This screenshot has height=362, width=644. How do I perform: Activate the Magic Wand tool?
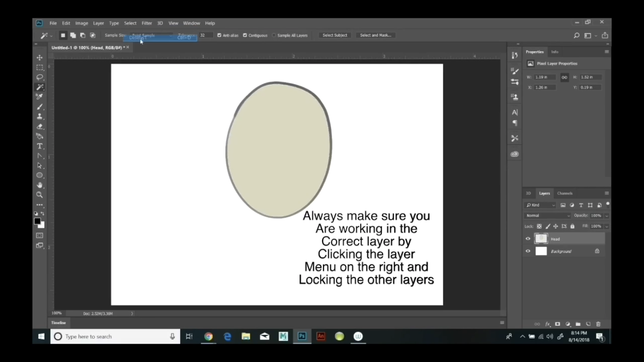(x=40, y=87)
